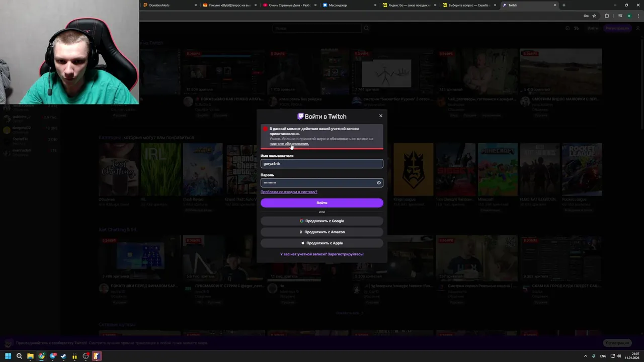Screen dimensions: 644x362
Task: Click the Twitch search magnifier button
Action: [x=366, y=28]
